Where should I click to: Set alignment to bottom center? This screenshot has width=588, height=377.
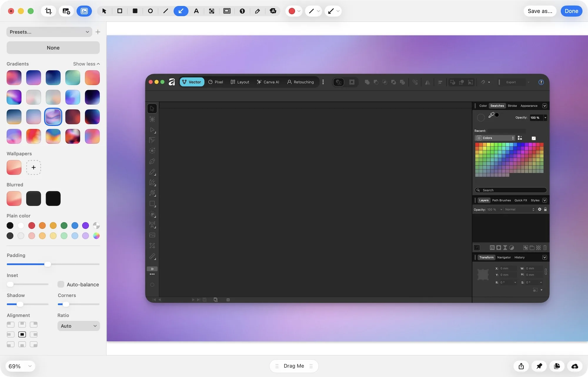pyautogui.click(x=22, y=344)
